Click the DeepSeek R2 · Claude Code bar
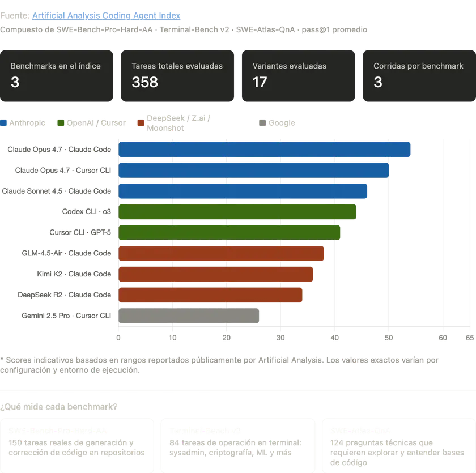476x473 pixels. (x=210, y=295)
